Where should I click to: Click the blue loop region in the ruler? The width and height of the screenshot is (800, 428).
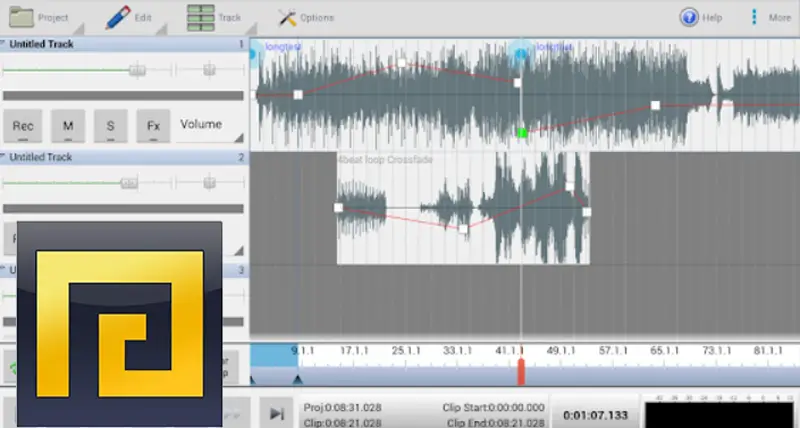pyautogui.click(x=274, y=355)
